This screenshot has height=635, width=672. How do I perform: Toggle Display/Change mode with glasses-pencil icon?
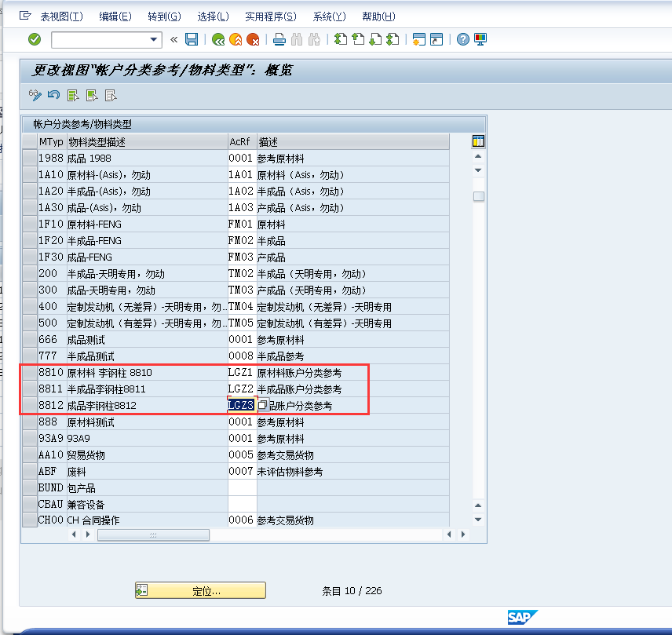(35, 94)
